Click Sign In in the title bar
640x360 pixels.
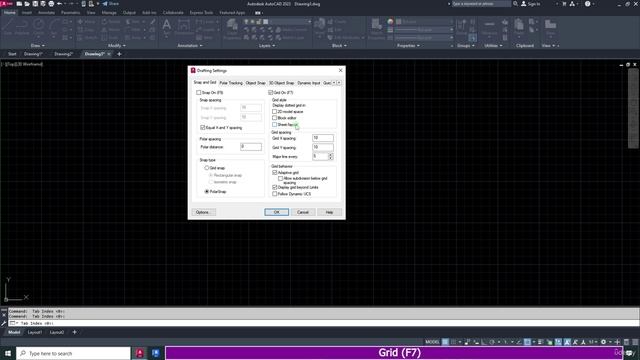click(x=531, y=4)
